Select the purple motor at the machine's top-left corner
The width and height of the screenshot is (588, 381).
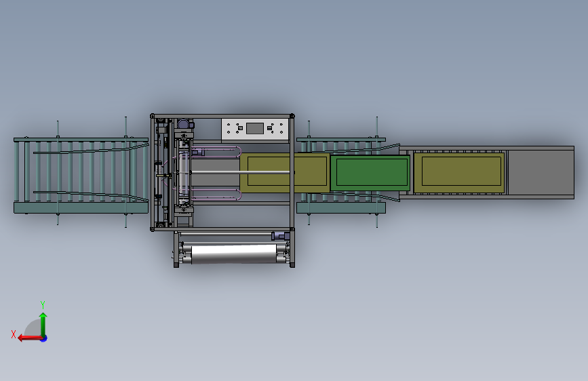(x=185, y=125)
